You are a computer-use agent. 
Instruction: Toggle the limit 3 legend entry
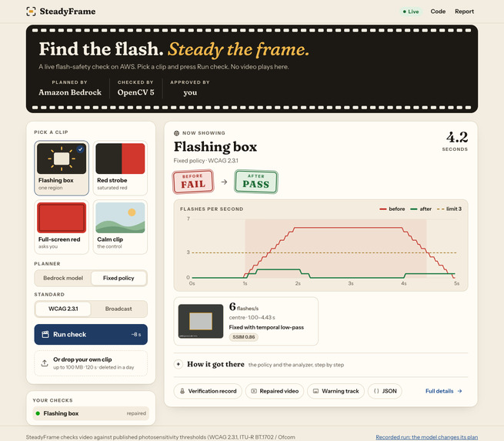tap(449, 209)
